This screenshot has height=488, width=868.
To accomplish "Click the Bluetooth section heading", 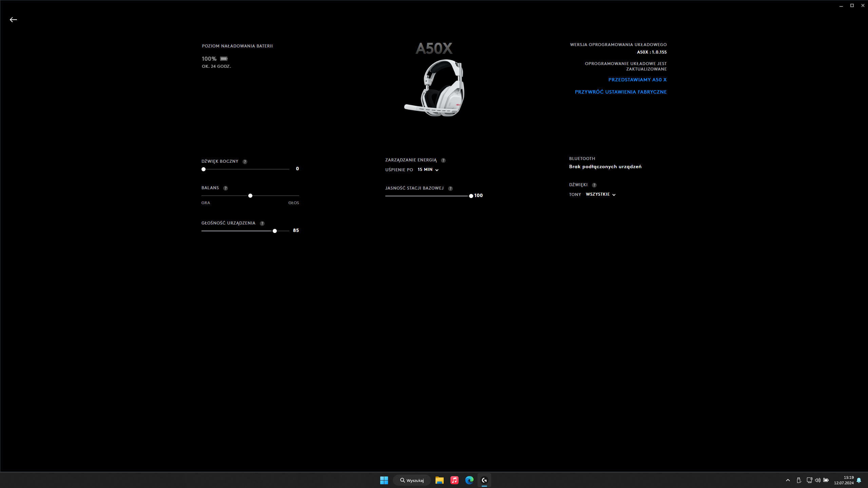I will pos(582,158).
